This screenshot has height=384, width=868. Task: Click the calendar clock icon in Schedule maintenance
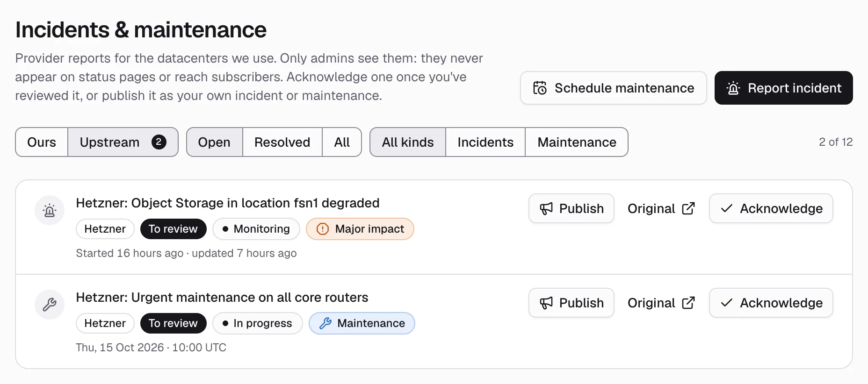[540, 88]
